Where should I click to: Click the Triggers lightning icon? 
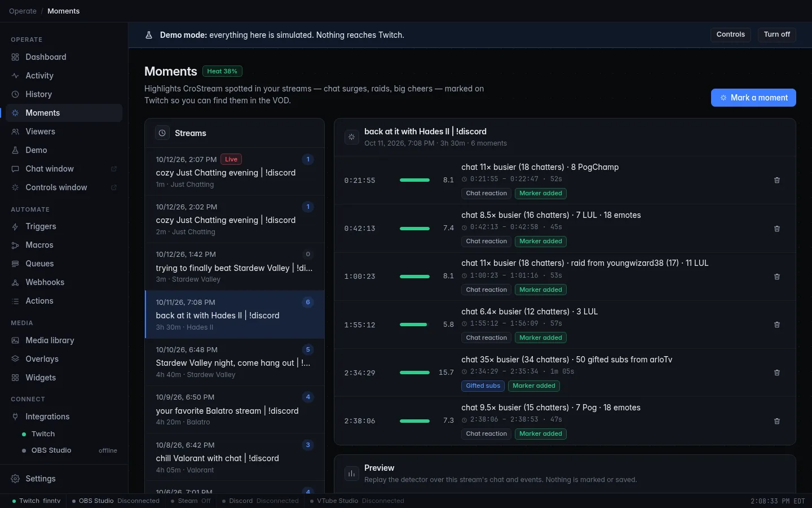(x=15, y=226)
